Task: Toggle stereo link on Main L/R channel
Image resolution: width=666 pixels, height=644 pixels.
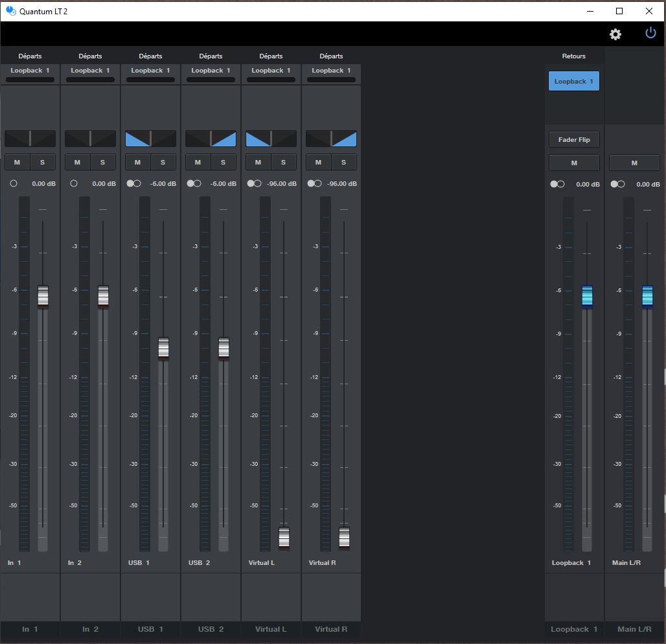Action: pos(617,185)
